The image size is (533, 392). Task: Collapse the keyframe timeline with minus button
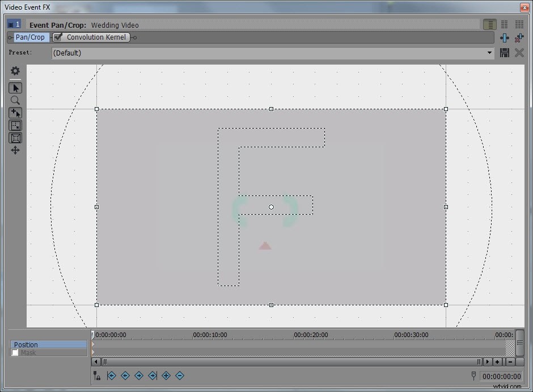click(511, 361)
